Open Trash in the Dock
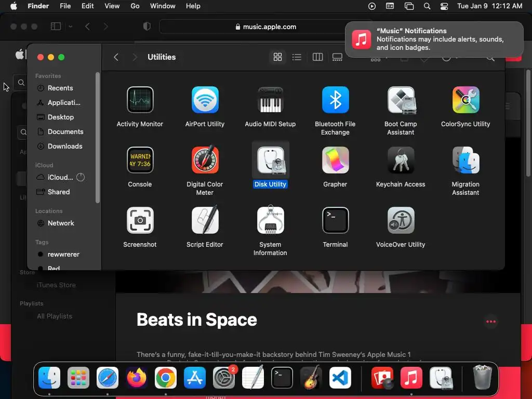 pos(482,378)
